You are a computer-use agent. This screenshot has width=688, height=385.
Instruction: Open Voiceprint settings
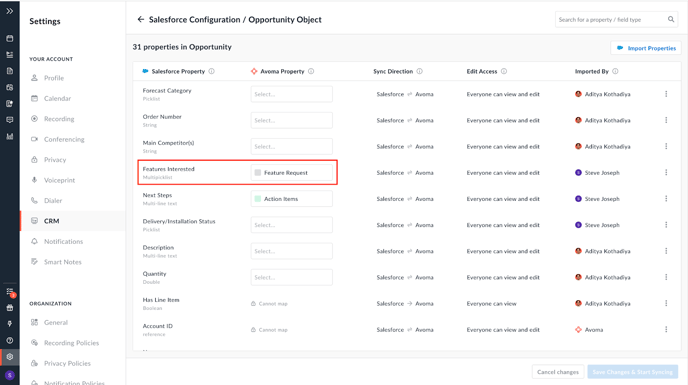tap(59, 180)
